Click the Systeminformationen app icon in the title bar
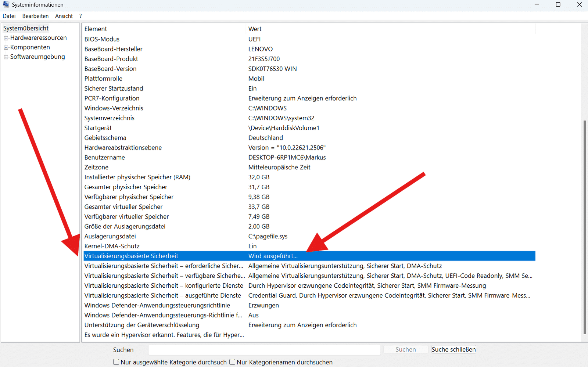The image size is (588, 367). pos(6,4)
